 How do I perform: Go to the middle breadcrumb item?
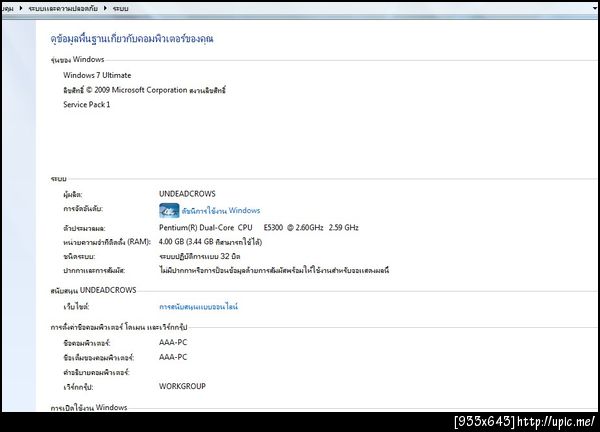(63, 8)
